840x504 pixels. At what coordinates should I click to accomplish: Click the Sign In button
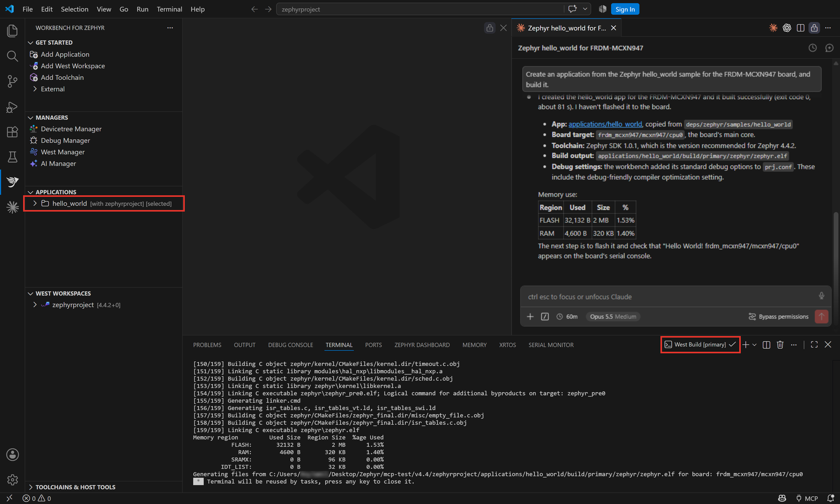point(625,9)
